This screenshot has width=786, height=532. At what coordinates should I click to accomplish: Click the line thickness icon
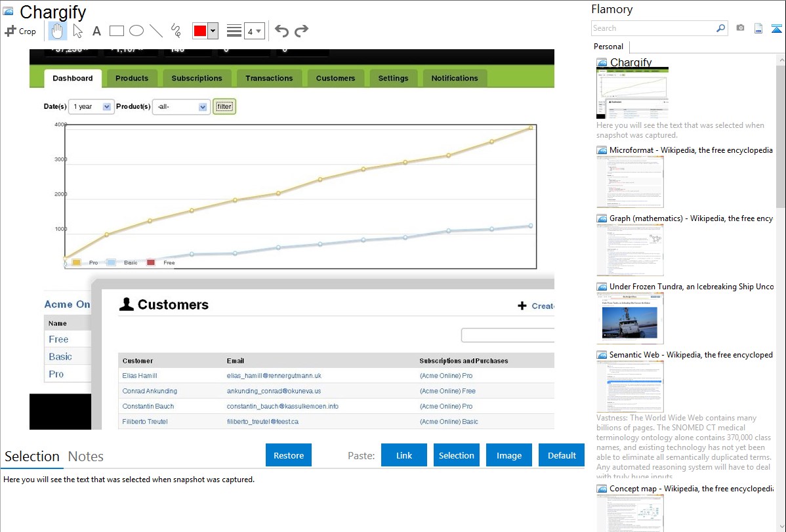point(234,31)
